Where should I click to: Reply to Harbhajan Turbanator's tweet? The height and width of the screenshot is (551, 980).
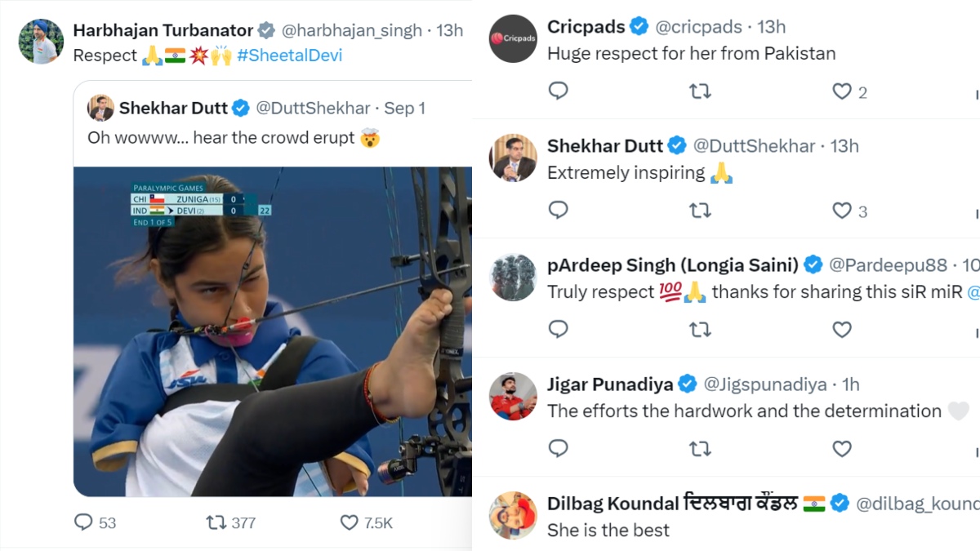tap(84, 522)
